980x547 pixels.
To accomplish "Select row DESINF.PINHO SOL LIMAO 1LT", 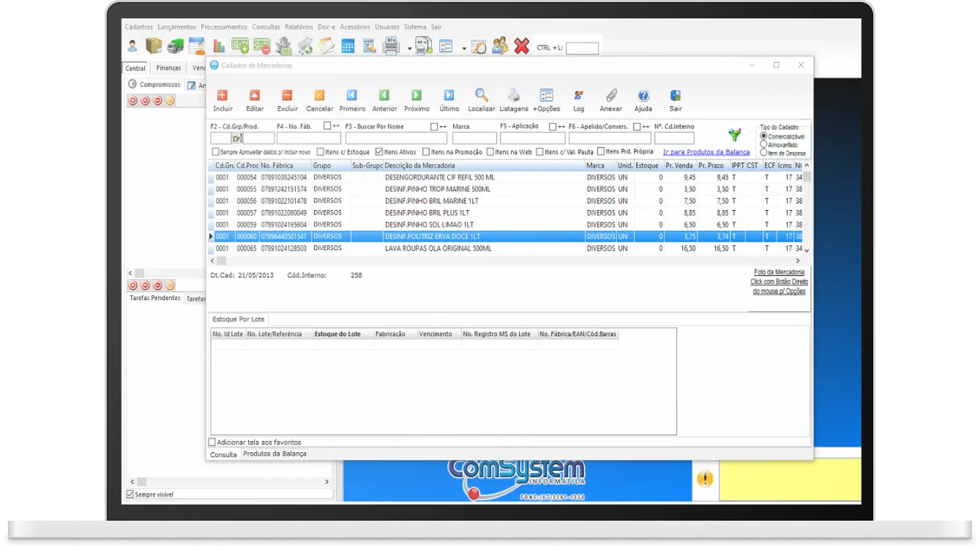I will click(507, 224).
